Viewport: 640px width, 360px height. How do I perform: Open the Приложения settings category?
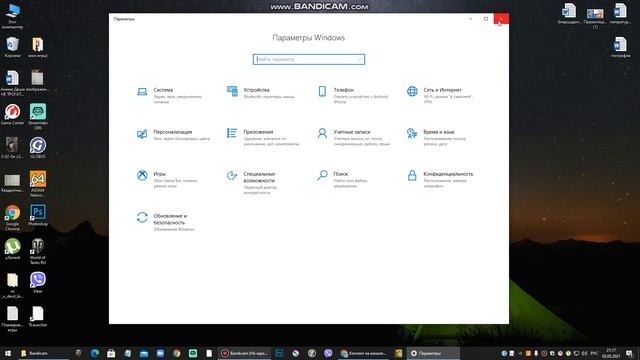click(x=263, y=138)
